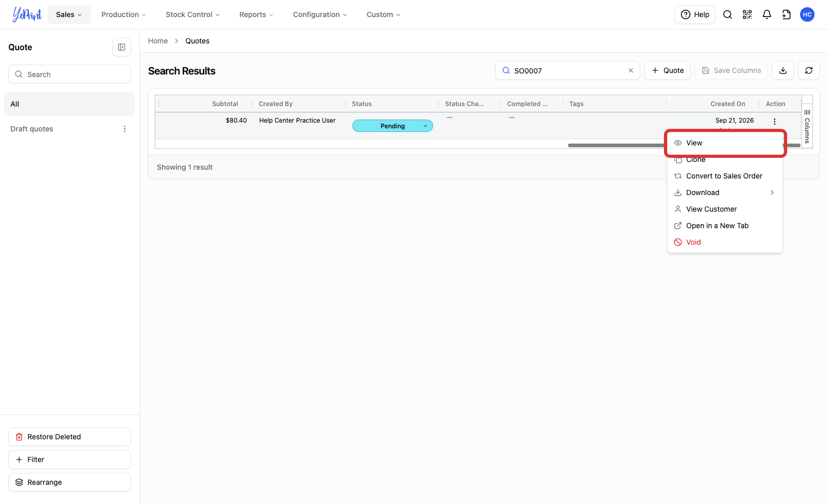
Task: Open Restore Deleted
Action: pos(69,437)
